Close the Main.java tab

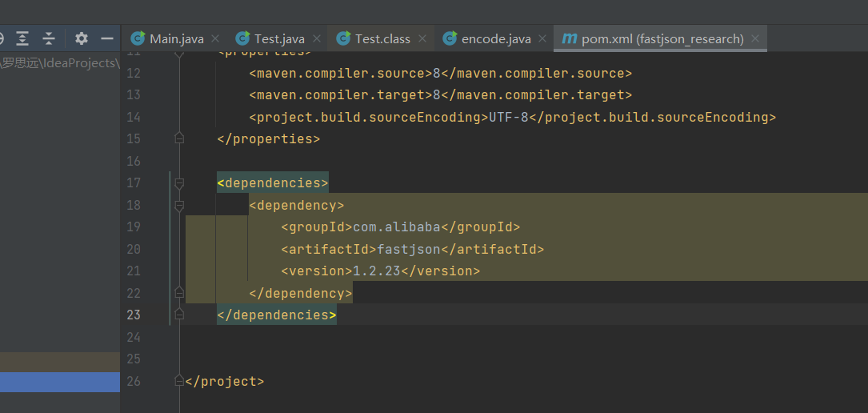coord(217,38)
